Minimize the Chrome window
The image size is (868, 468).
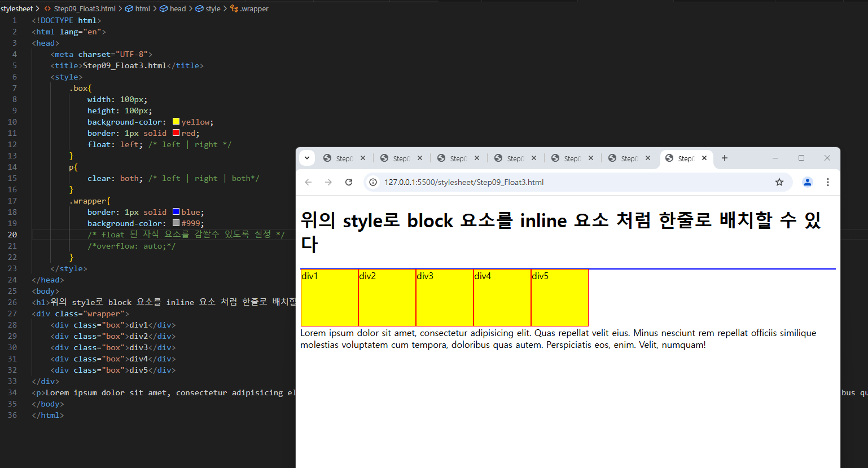pos(775,158)
